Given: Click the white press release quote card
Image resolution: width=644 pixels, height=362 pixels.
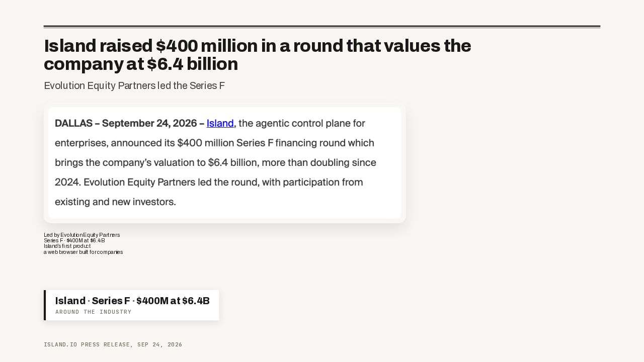Looking at the screenshot, I should [225, 163].
